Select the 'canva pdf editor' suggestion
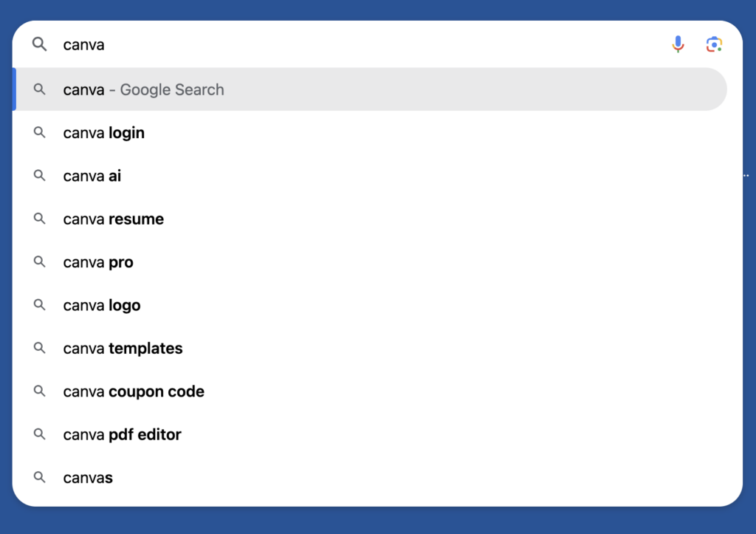 [x=122, y=434]
